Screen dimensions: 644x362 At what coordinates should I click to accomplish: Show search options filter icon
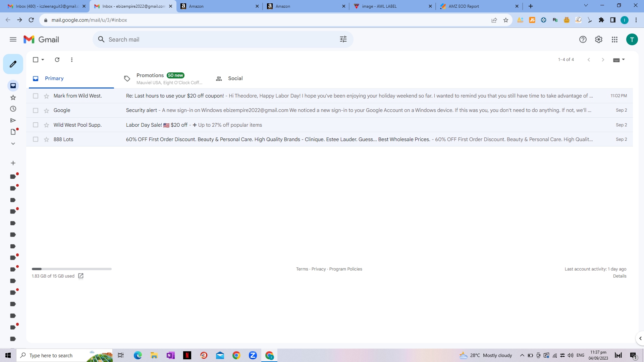coord(343,40)
